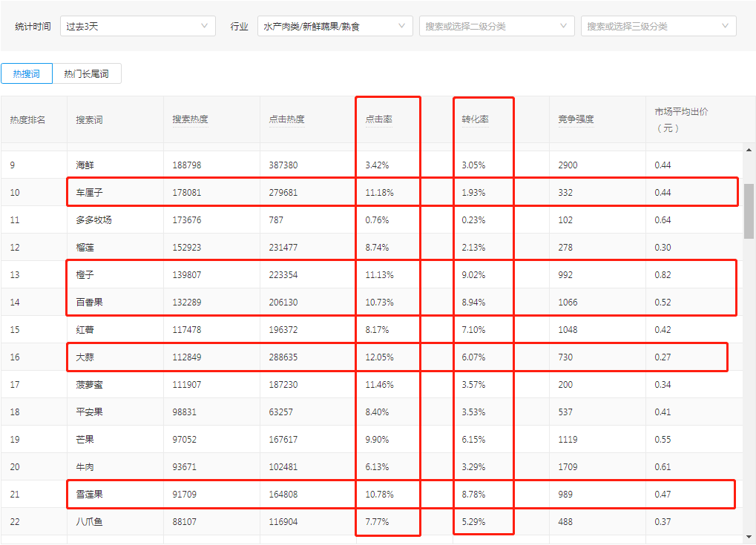The height and width of the screenshot is (545, 756).
Task: Select the search term 平安果
Action: pyautogui.click(x=89, y=412)
